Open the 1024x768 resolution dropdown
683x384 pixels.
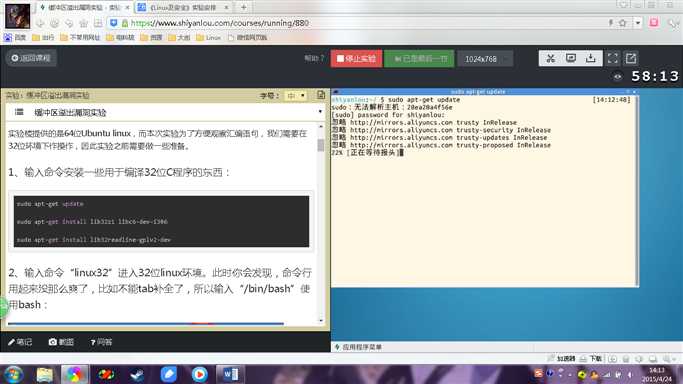pyautogui.click(x=485, y=59)
